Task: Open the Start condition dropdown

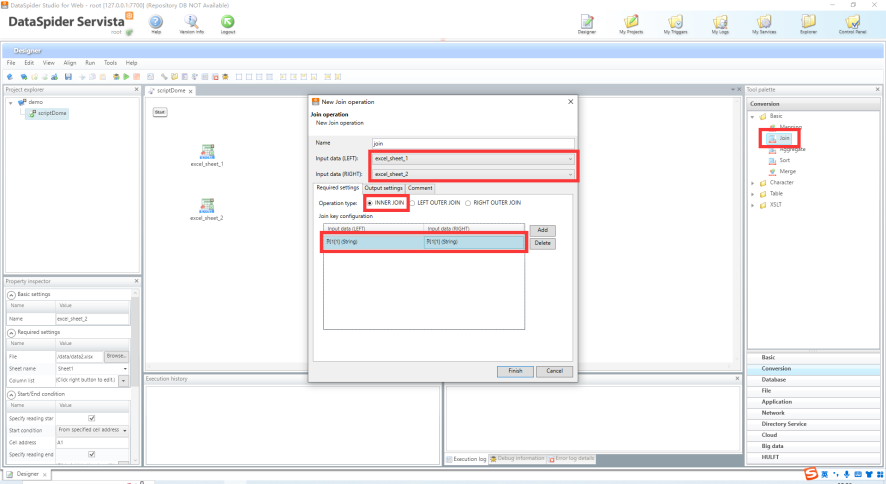Action: point(92,430)
